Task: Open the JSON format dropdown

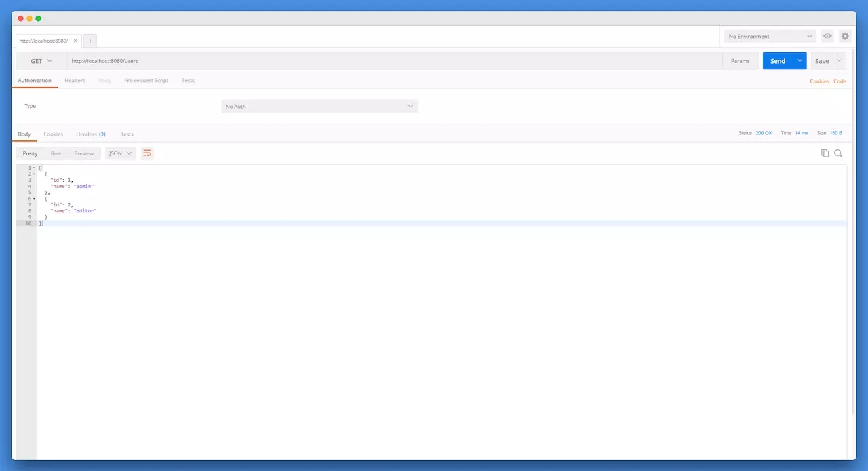Action: point(121,153)
